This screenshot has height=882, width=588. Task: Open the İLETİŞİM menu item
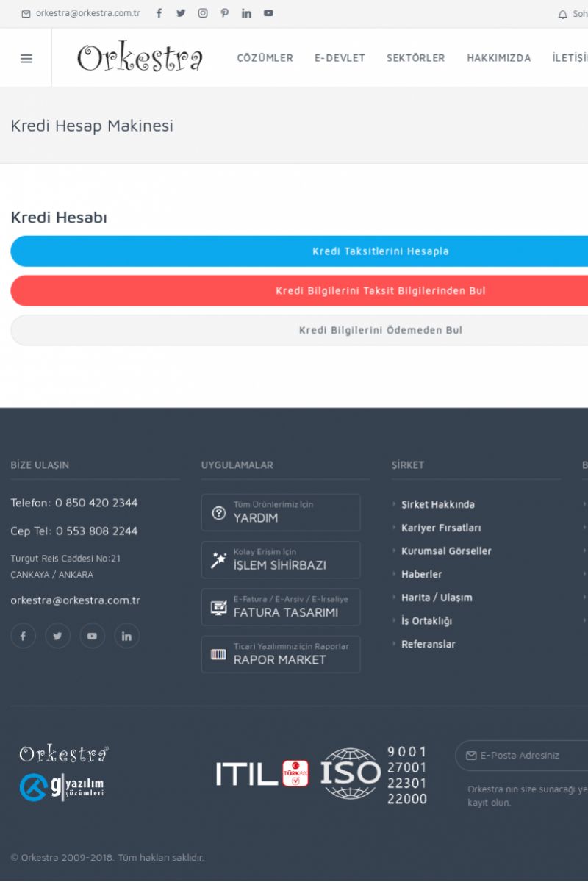[x=570, y=58]
